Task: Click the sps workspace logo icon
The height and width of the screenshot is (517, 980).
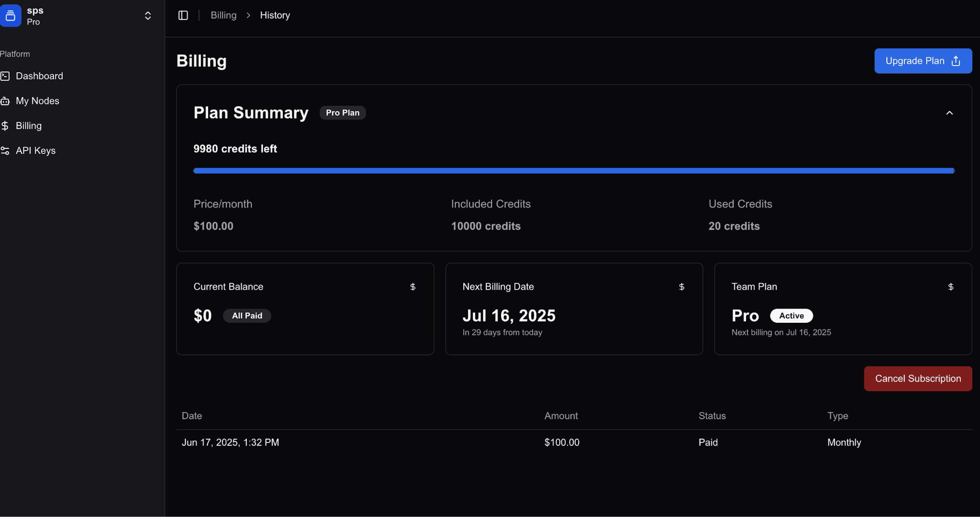Action: click(x=10, y=16)
